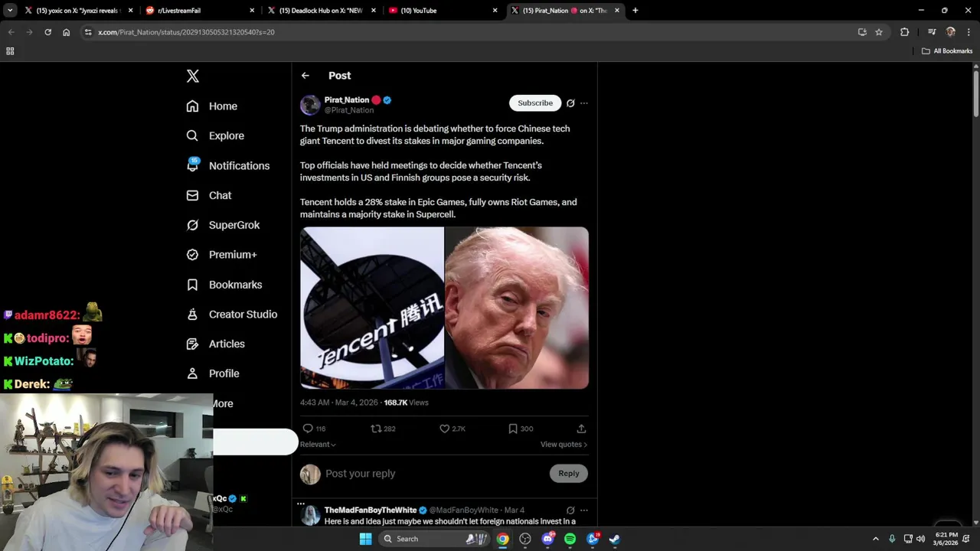
Task: Open a new browser tab
Action: pyautogui.click(x=635, y=11)
